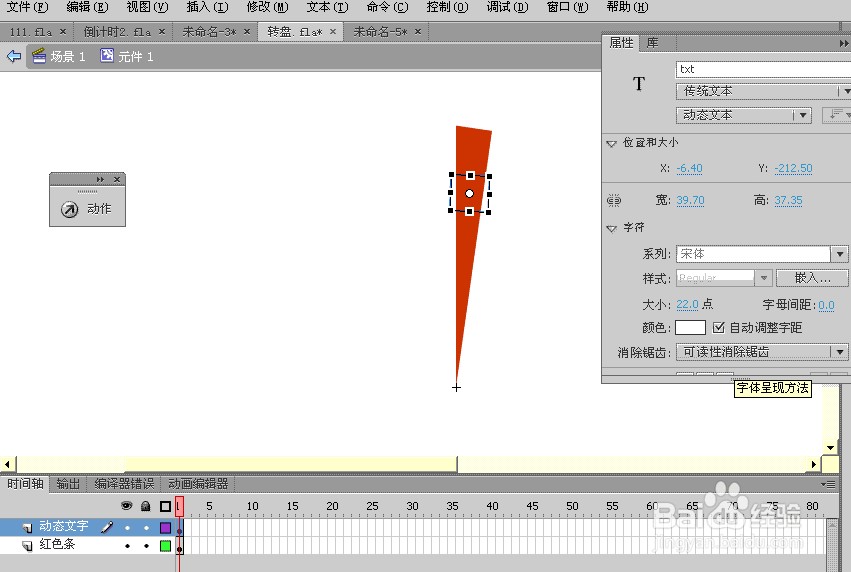This screenshot has height=572, width=851.
Task: Click the 红色条 layer page icon
Action: coord(27,545)
